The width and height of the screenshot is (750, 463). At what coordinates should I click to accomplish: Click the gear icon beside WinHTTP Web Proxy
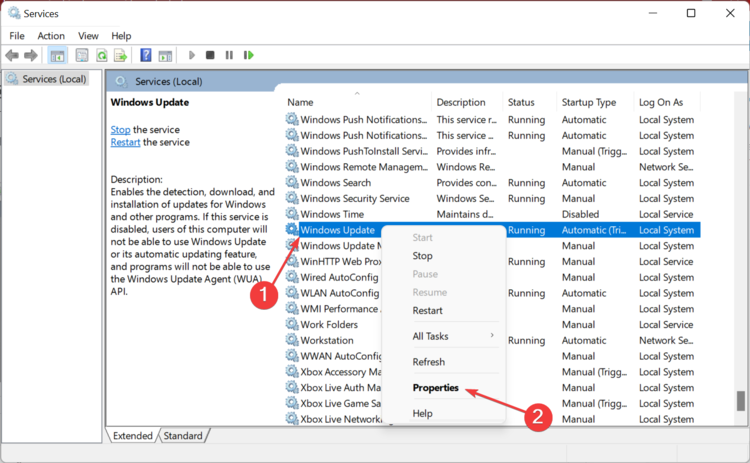click(x=292, y=261)
